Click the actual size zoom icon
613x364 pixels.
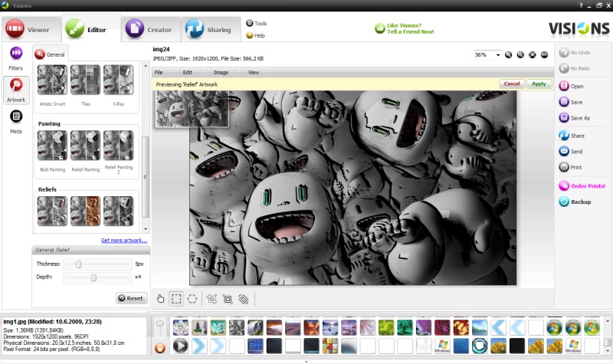(545, 54)
